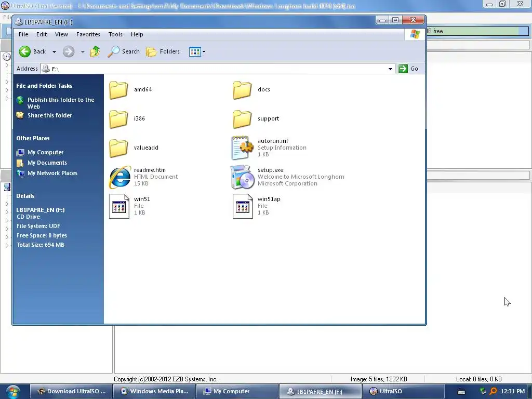Image resolution: width=532 pixels, height=399 pixels.
Task: Open My Network Places link
Action: [x=52, y=173]
